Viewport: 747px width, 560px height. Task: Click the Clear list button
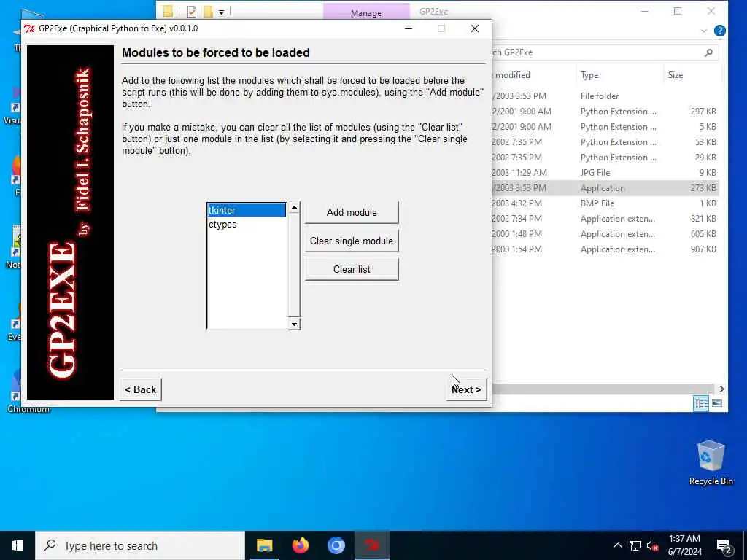coord(352,270)
